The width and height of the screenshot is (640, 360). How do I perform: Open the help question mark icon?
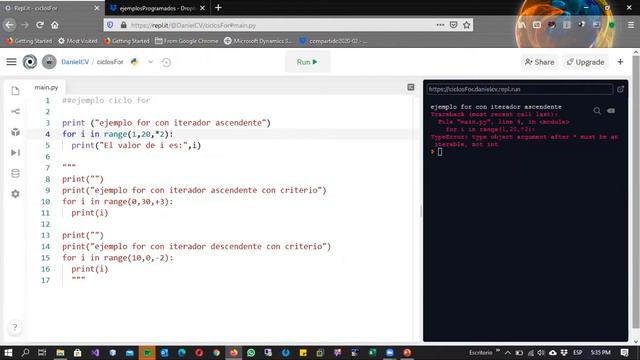[15, 327]
